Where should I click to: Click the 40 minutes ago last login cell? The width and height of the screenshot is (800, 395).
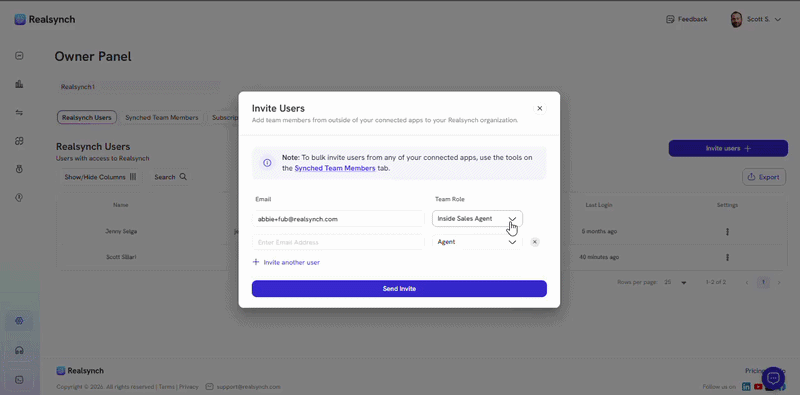pyautogui.click(x=599, y=257)
